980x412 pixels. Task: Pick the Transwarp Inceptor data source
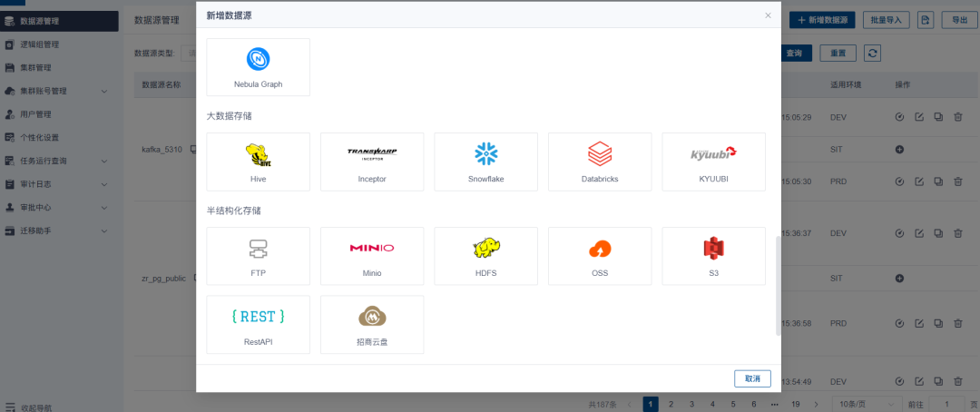[x=372, y=162]
